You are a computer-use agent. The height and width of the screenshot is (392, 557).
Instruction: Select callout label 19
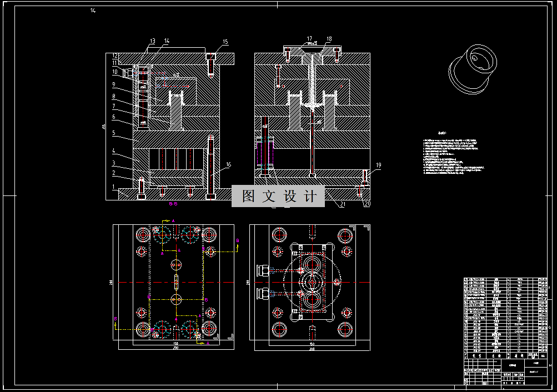378,165
